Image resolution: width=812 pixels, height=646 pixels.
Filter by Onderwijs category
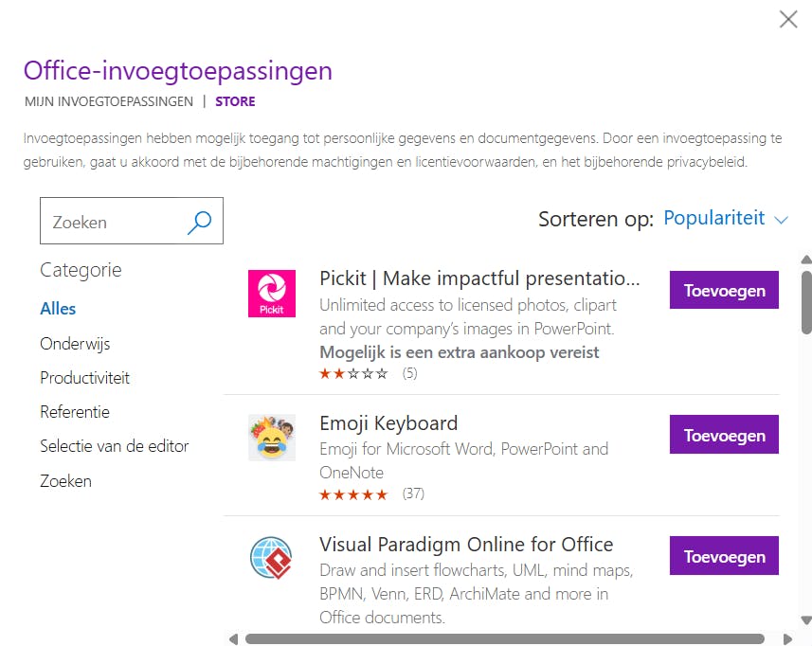coord(75,344)
